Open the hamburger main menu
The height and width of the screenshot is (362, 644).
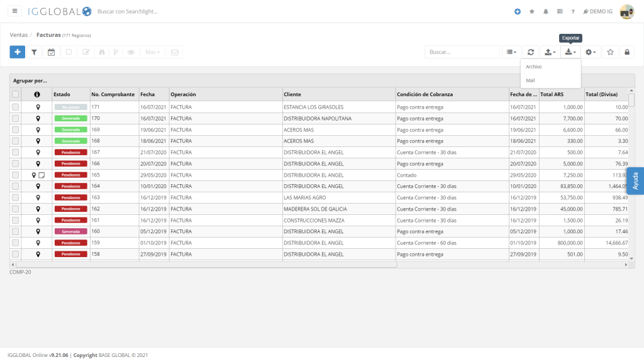(15, 11)
